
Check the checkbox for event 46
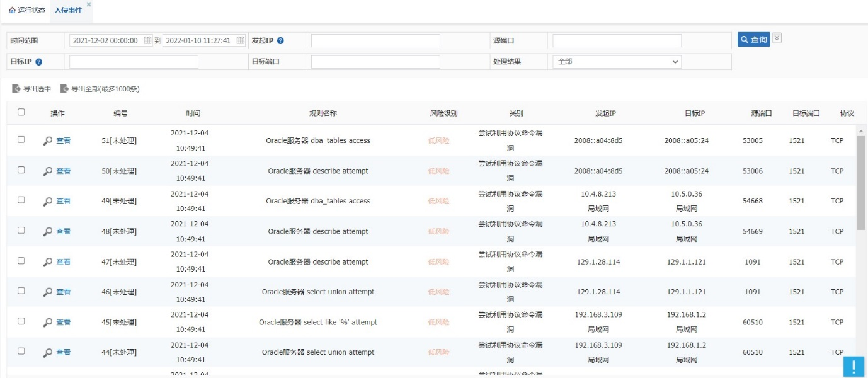(21, 291)
